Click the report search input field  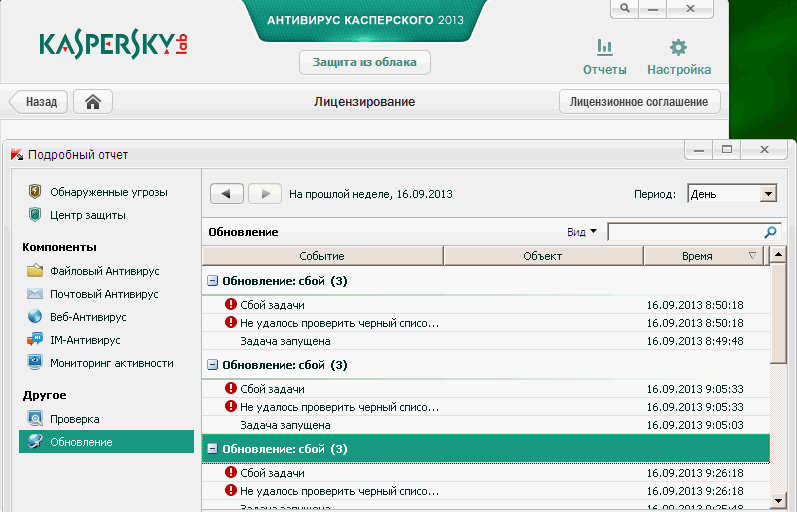pos(686,232)
